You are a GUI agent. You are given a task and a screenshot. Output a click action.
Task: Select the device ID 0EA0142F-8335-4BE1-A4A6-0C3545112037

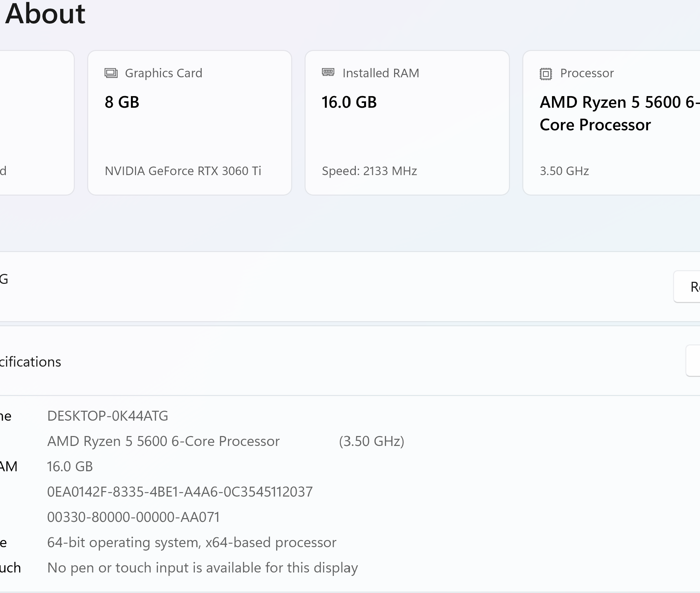point(180,492)
